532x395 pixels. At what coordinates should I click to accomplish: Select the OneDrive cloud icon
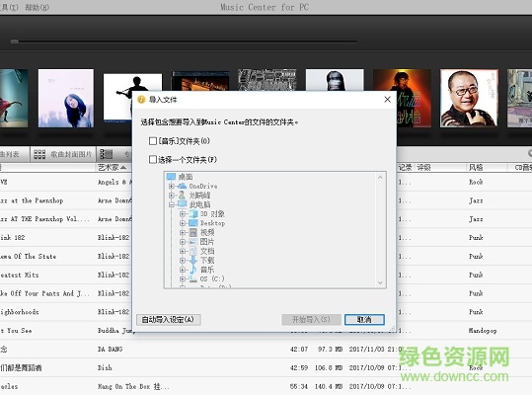(183, 186)
